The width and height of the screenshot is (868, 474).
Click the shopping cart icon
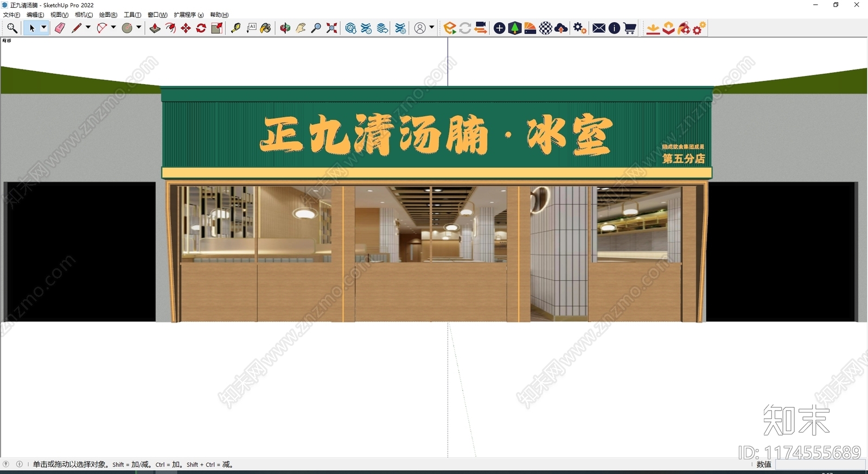click(630, 28)
